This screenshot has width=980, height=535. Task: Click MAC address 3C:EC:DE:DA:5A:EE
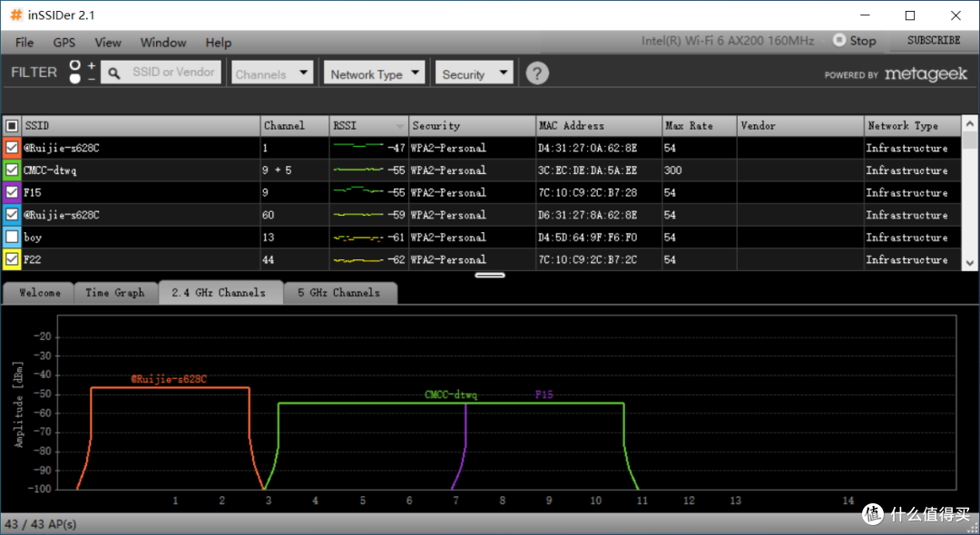pos(587,170)
